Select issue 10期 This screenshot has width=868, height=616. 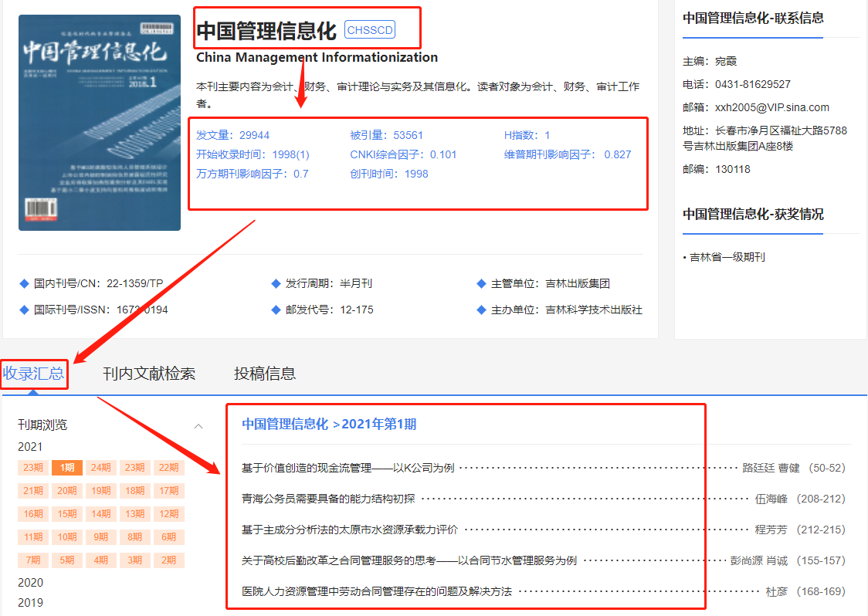[67, 536]
